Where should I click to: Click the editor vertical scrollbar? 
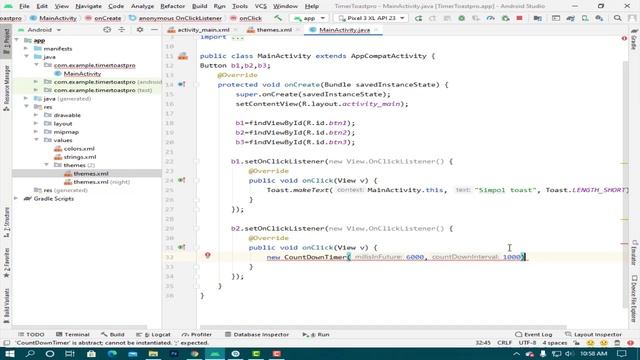pos(625,184)
